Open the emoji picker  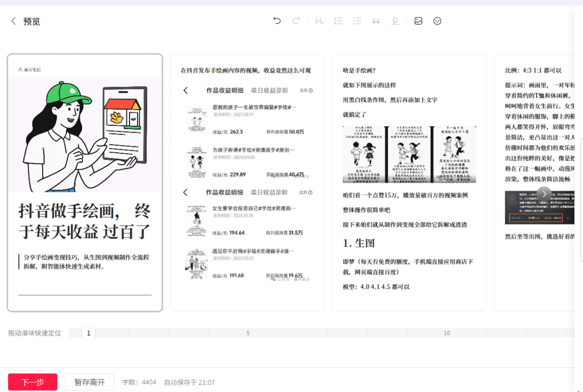click(437, 21)
